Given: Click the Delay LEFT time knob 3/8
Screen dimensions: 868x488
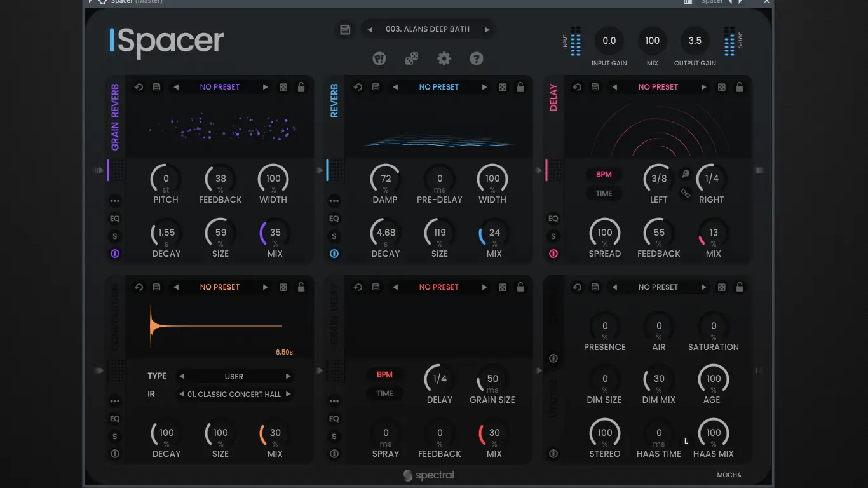Looking at the screenshot, I should click(x=659, y=179).
